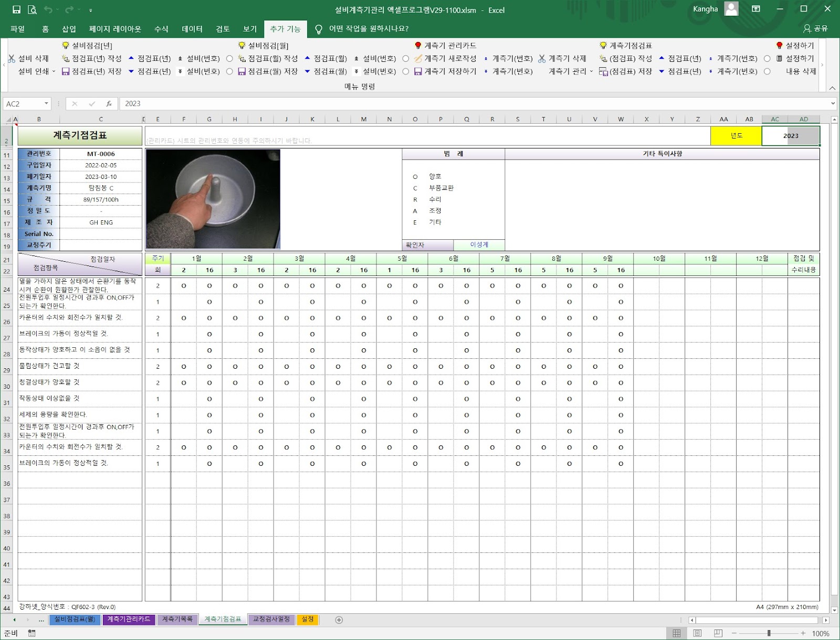Click the horizontal scrollbar right arrow
The image size is (840, 640).
pos(826,620)
